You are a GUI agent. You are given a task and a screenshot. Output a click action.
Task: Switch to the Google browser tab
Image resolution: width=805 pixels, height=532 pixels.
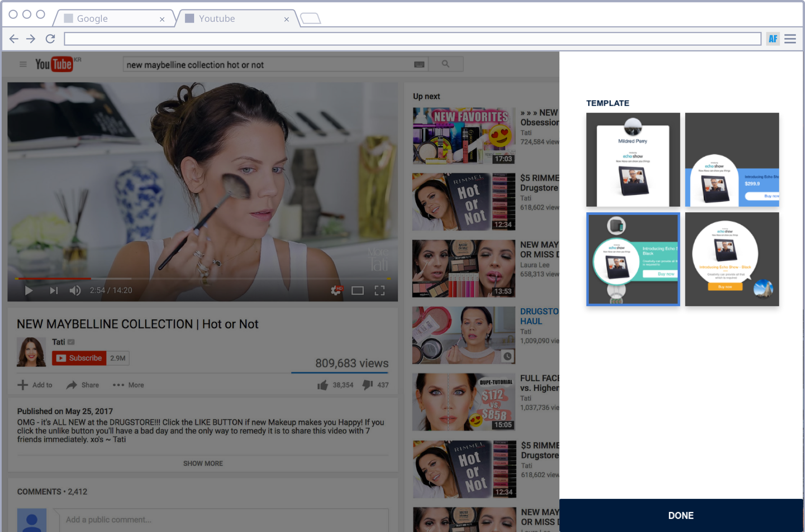tap(92, 18)
